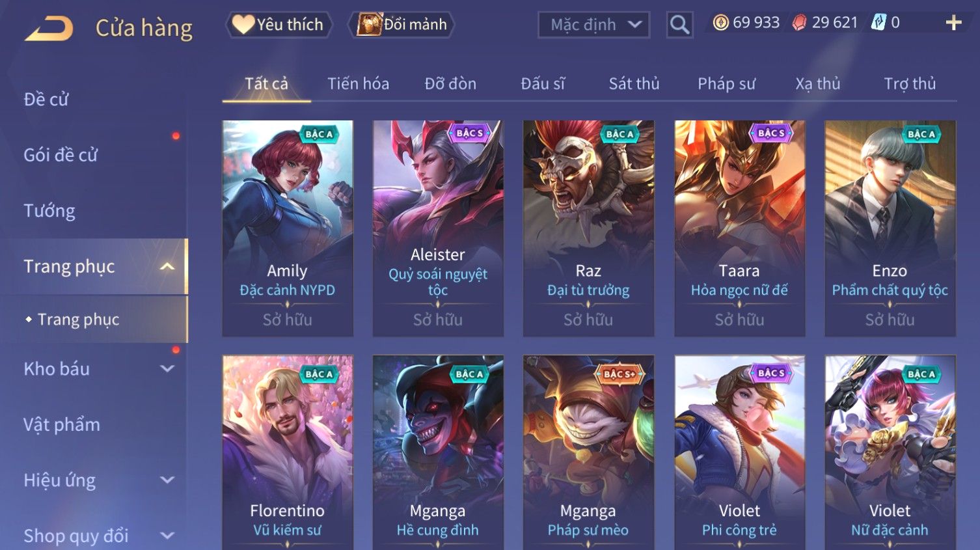Screen dimensions: 980x550
Task: Click the chest icon in Đổi mảnh
Action: [x=369, y=25]
